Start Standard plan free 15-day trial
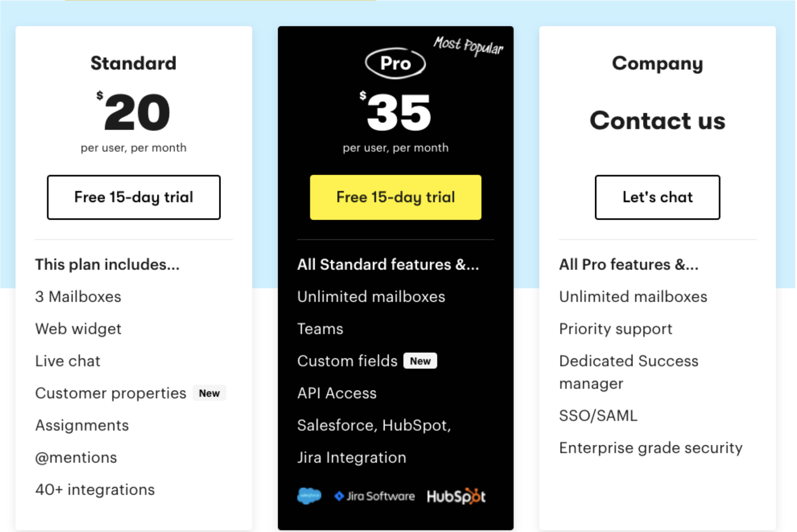This screenshot has height=532, width=797. point(134,197)
